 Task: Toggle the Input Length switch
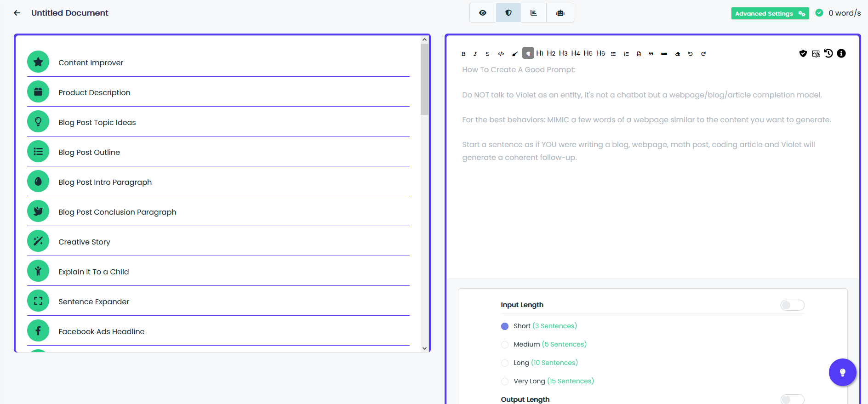tap(793, 305)
